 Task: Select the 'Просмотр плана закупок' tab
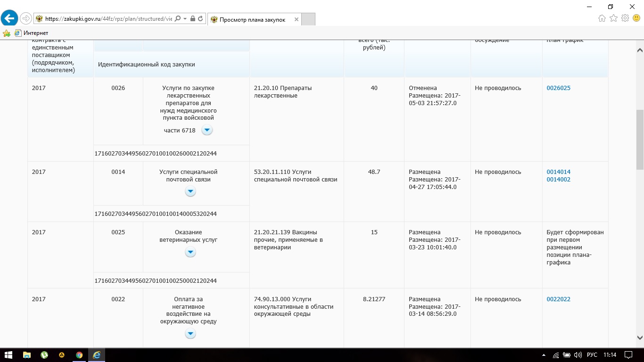pyautogui.click(x=252, y=19)
